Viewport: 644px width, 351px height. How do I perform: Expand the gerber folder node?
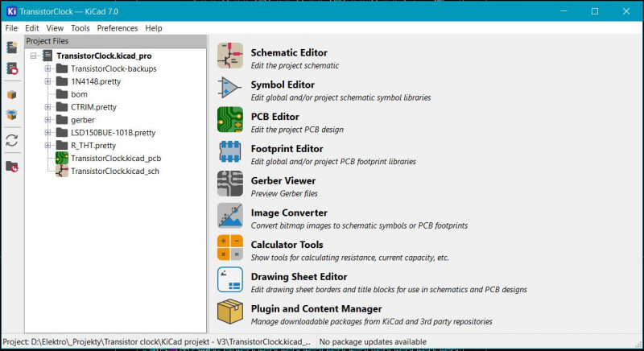coord(48,120)
